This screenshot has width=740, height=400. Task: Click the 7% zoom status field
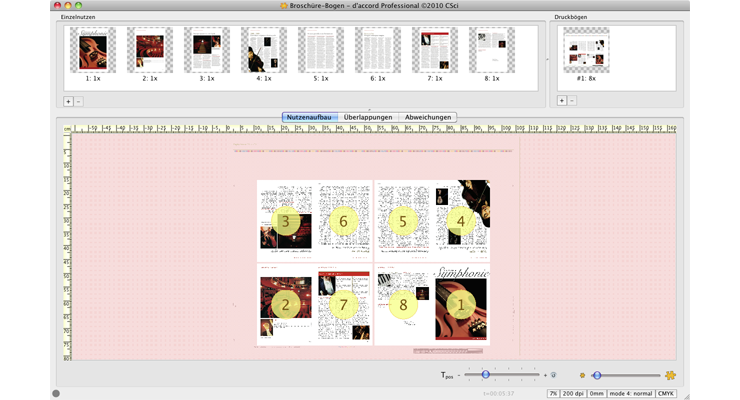point(553,393)
